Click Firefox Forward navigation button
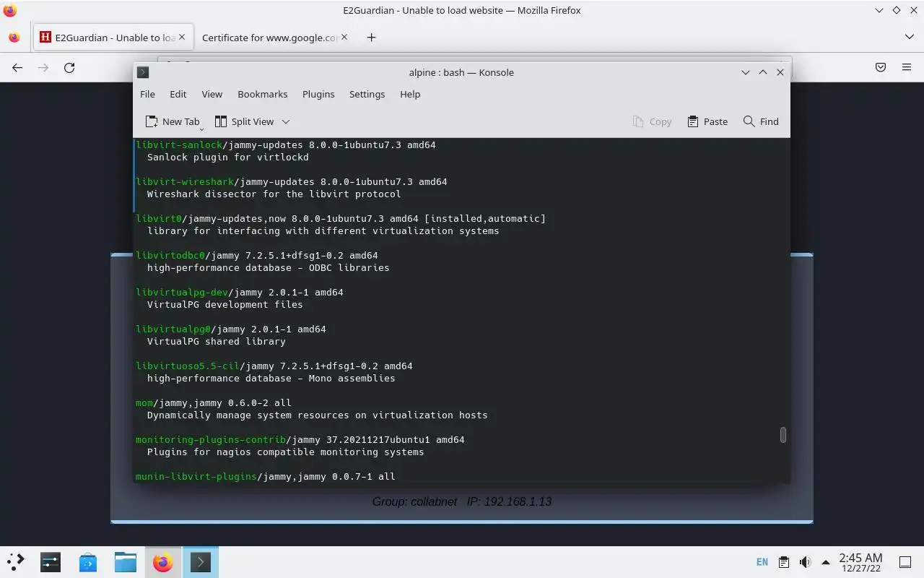 click(43, 67)
